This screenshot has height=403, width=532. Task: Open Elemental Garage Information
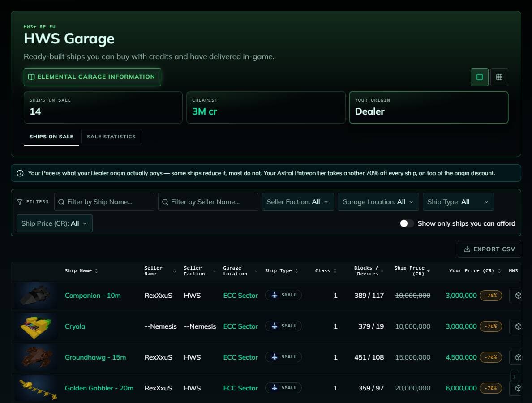92,77
